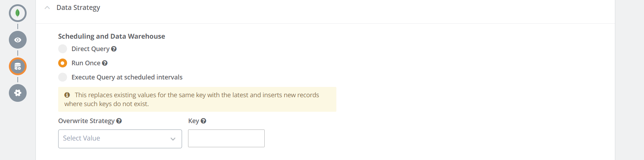
Task: Click the Data Strategy section title
Action: point(78,7)
